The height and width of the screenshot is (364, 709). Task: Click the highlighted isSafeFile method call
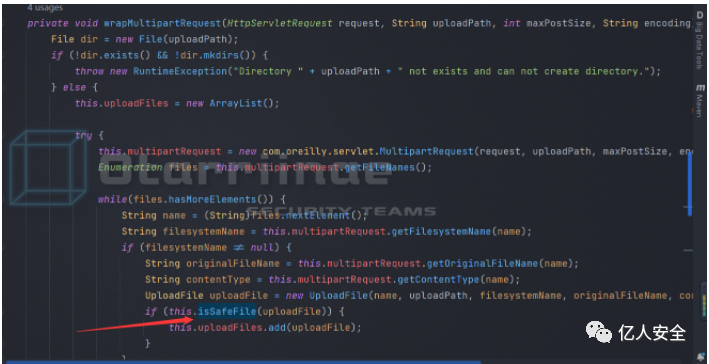[227, 311]
